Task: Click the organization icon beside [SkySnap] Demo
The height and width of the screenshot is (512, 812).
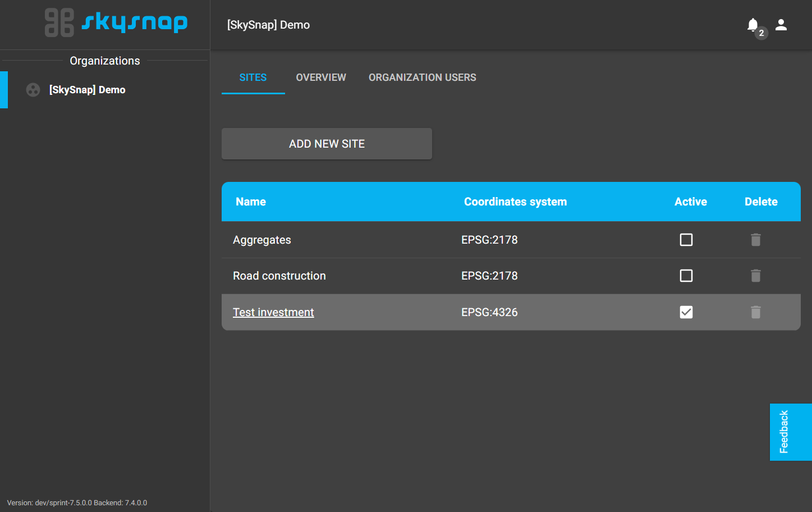Action: [33, 90]
